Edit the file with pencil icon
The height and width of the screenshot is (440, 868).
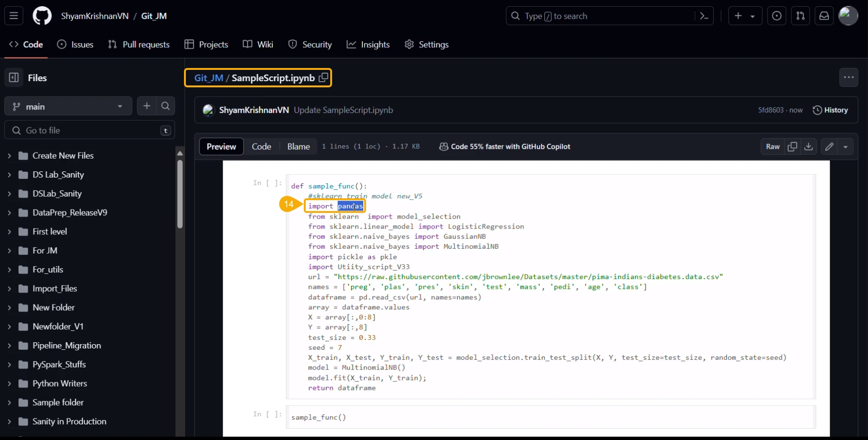829,147
